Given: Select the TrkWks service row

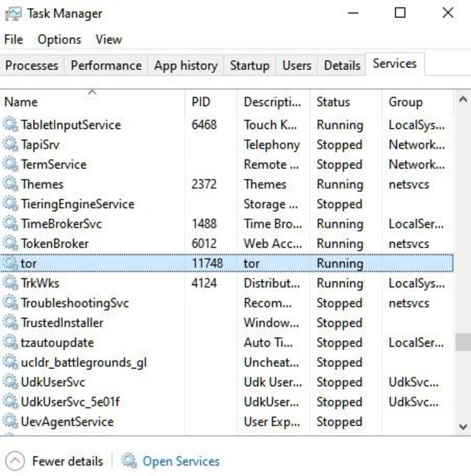Looking at the screenshot, I should coord(227,283).
